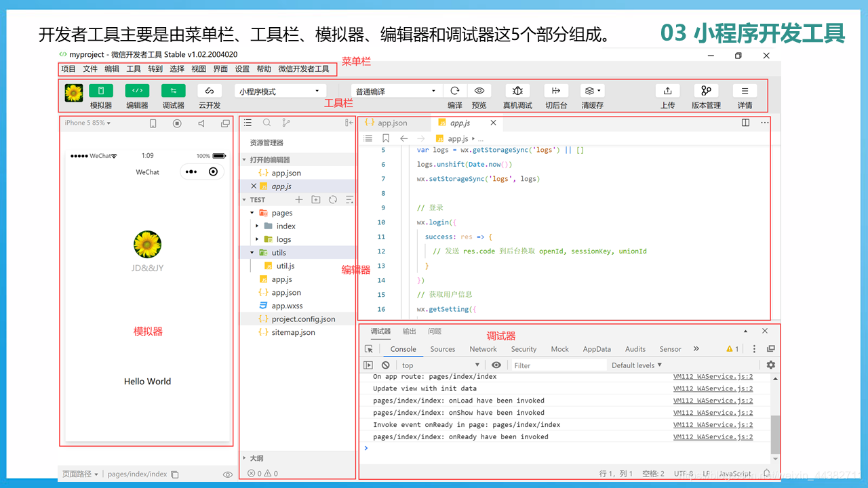
Task: Open the Default levels dropdown
Action: click(637, 365)
